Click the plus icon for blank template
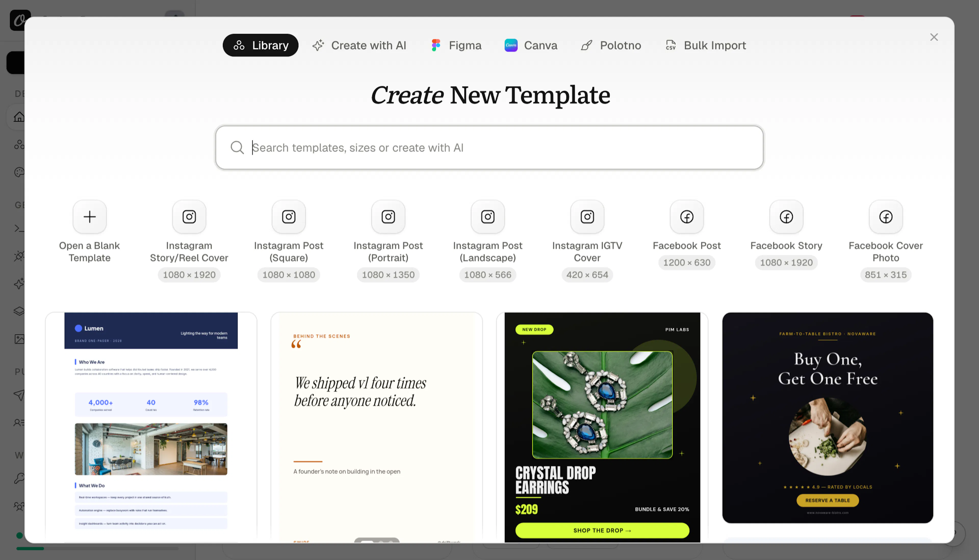Screen dimensions: 979x560 (90, 217)
